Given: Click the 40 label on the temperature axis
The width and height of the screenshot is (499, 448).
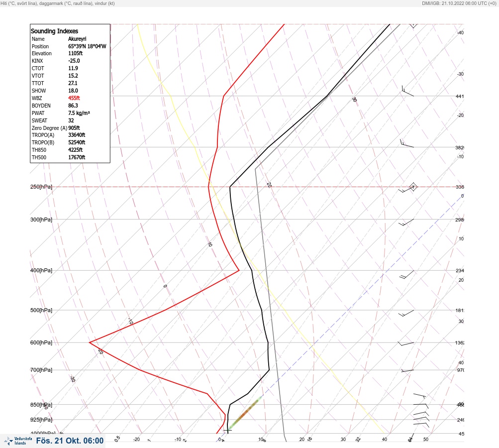Looking at the screenshot, I should click(385, 440).
